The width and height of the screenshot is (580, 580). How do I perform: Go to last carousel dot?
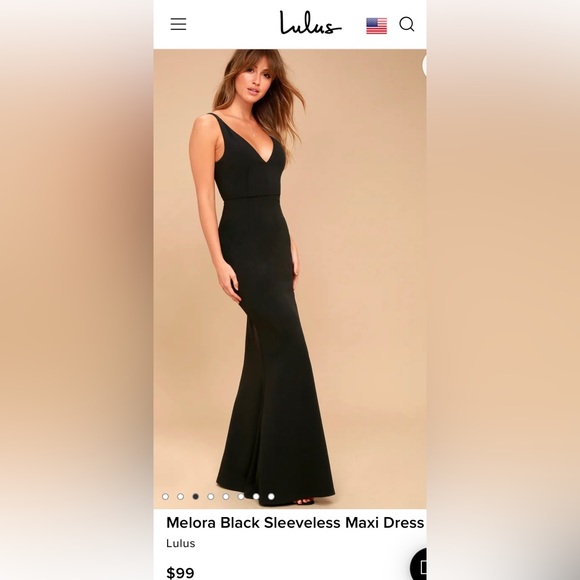pos(271,496)
